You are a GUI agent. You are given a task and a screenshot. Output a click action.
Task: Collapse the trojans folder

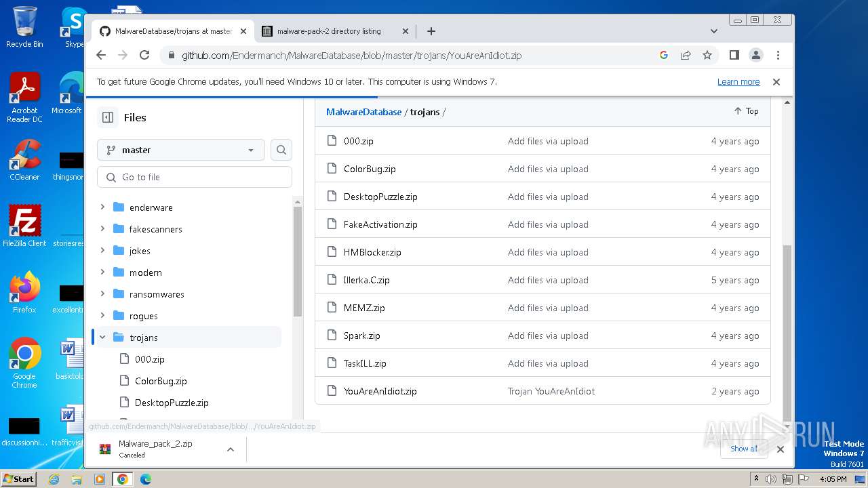click(102, 338)
